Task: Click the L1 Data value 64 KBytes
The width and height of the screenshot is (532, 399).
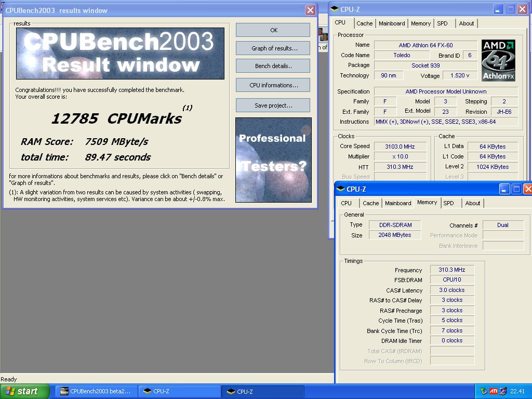Action: (x=493, y=147)
